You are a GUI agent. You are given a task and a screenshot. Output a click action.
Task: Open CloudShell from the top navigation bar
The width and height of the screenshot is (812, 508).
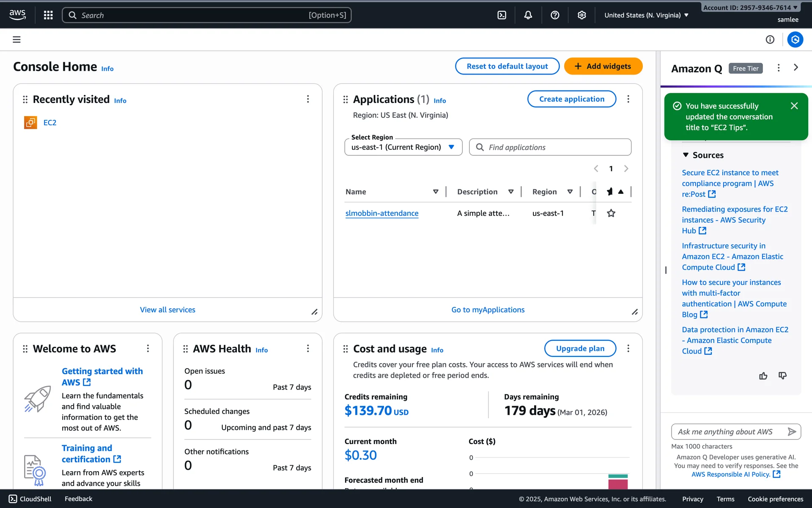coord(502,15)
